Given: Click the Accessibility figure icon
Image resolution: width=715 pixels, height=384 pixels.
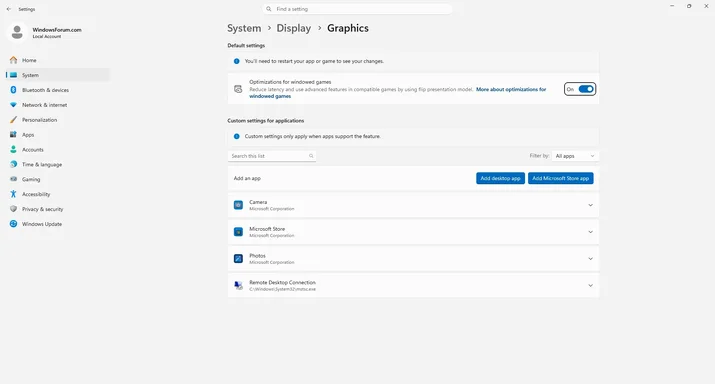Looking at the screenshot, I should pos(14,194).
